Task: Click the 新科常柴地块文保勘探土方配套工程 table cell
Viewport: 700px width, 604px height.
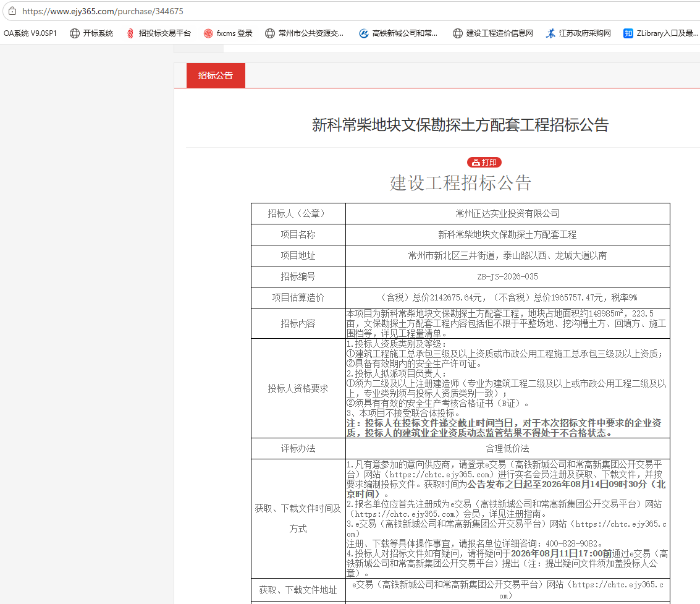Action: coord(508,234)
